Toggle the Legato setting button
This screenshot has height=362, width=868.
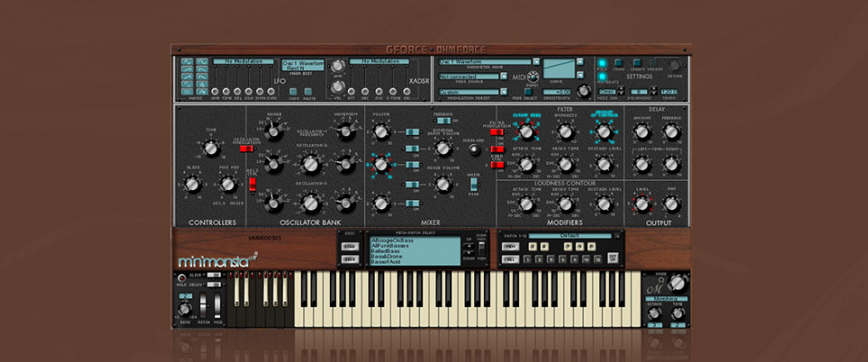click(637, 62)
